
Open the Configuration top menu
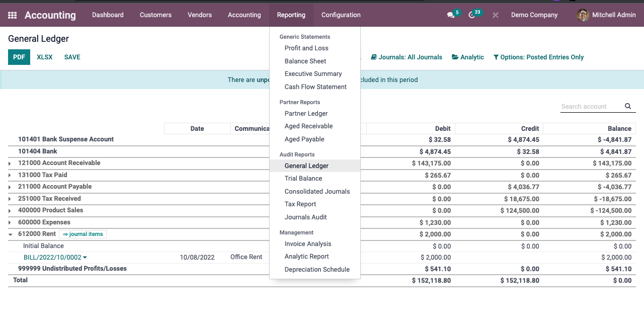click(x=341, y=15)
